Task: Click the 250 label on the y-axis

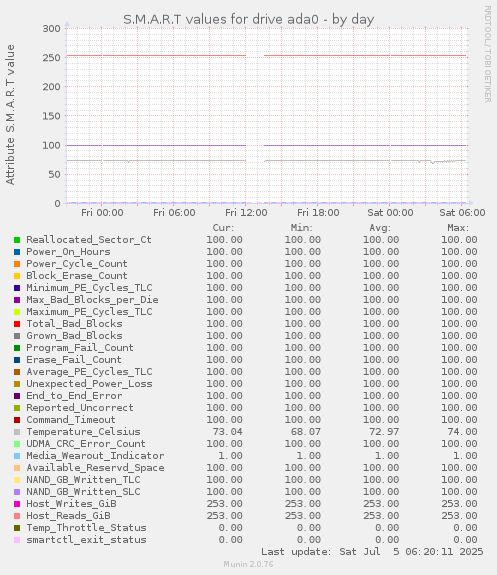Action: 51,58
